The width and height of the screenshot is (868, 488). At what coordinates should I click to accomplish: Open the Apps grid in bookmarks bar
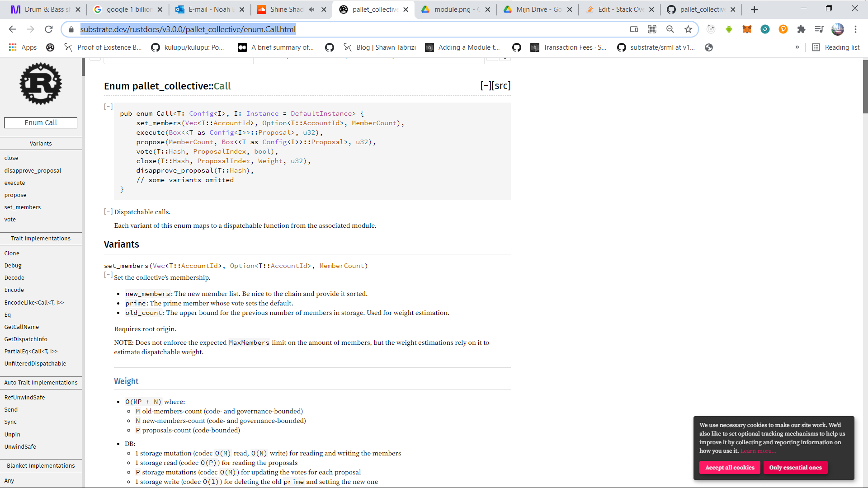click(23, 47)
